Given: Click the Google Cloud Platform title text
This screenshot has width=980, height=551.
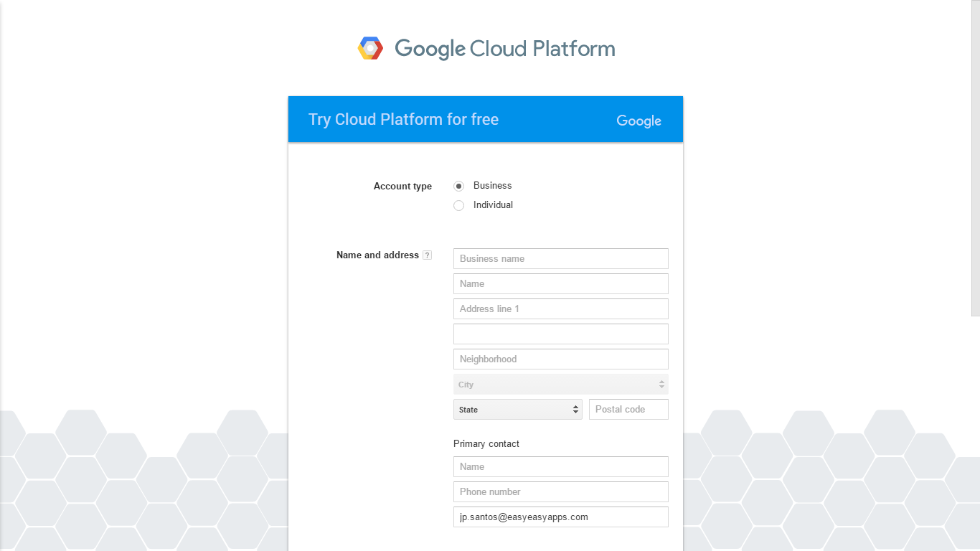Looking at the screenshot, I should pos(504,49).
